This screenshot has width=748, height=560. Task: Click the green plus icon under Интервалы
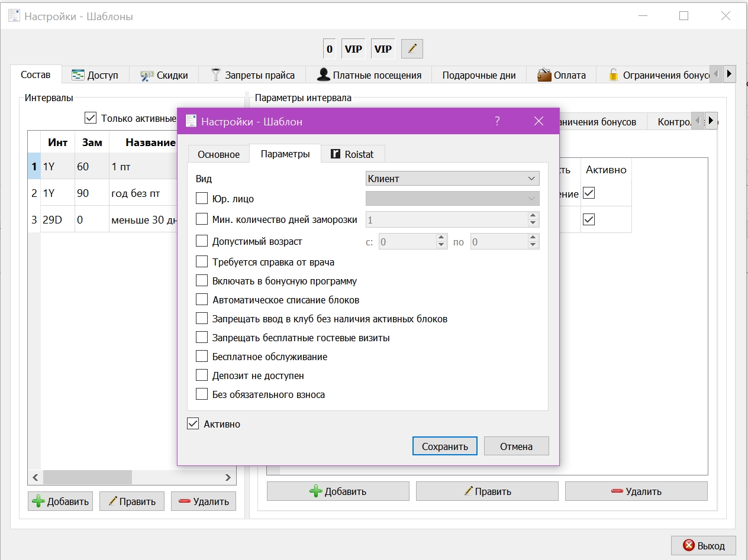click(38, 501)
